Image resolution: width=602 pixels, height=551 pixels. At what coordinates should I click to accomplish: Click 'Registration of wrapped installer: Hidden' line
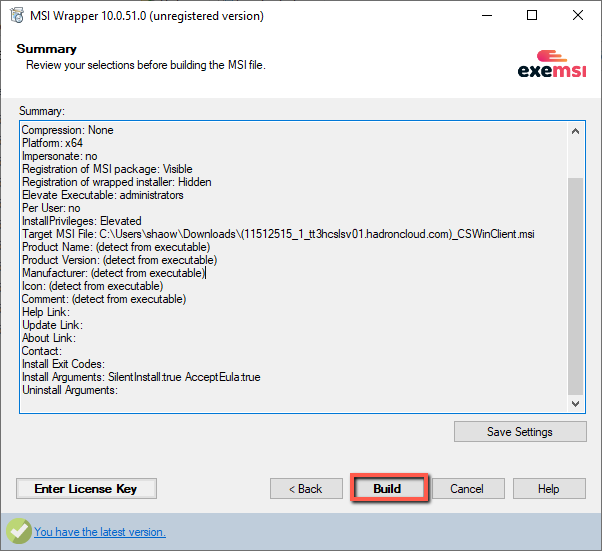point(117,182)
